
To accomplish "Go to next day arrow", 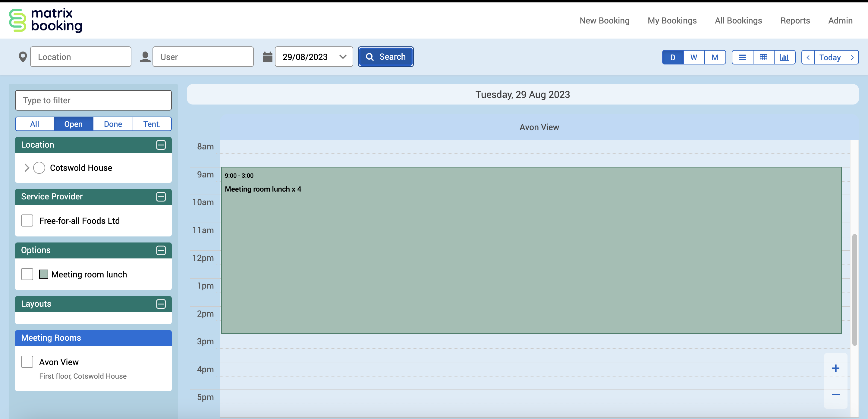I will 852,57.
